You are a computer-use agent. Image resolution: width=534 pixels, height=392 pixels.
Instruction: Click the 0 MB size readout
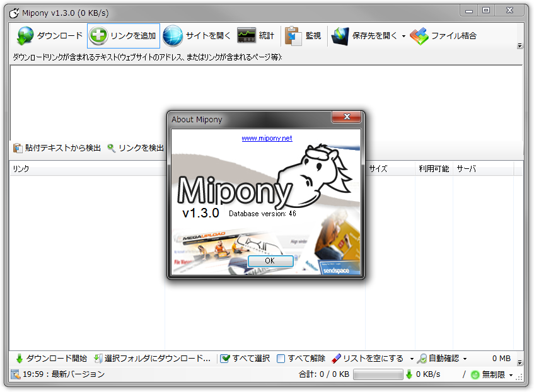coord(501,359)
